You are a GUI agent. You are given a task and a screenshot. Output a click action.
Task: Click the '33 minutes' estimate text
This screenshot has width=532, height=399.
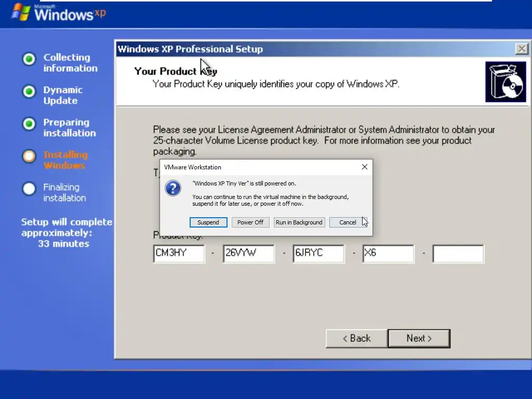tap(63, 244)
